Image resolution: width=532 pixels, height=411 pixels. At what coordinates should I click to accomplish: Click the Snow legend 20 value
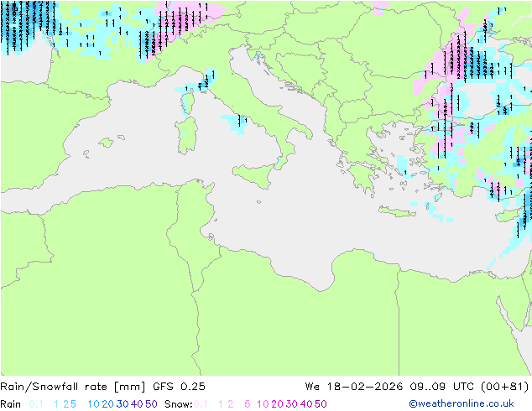pos(277,404)
